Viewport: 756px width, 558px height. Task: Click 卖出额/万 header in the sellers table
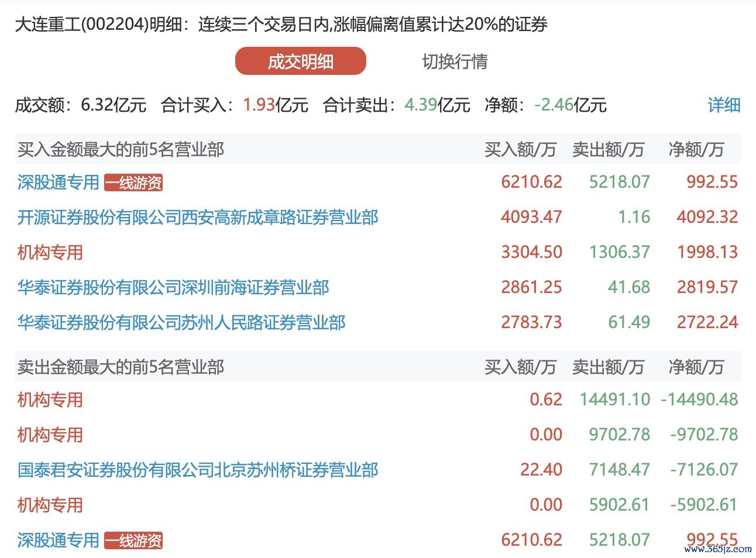[608, 367]
